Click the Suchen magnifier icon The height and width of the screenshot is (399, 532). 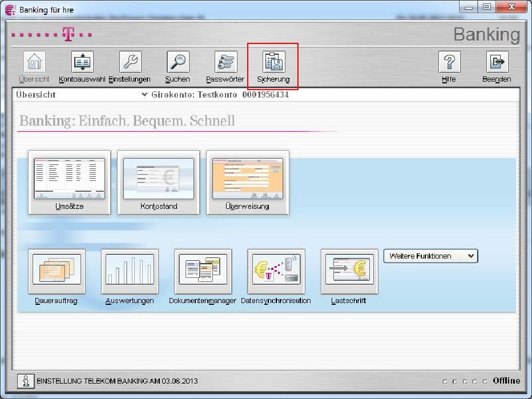[x=178, y=62]
